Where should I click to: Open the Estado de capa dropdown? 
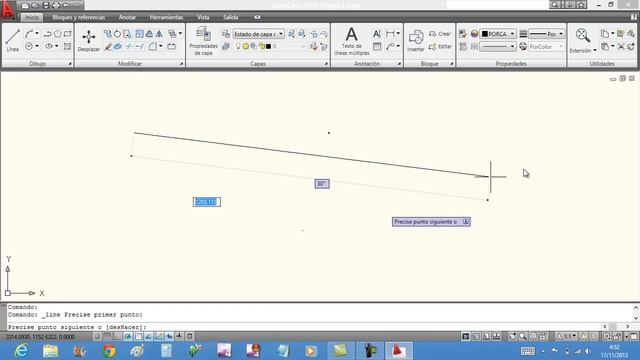pyautogui.click(x=258, y=34)
